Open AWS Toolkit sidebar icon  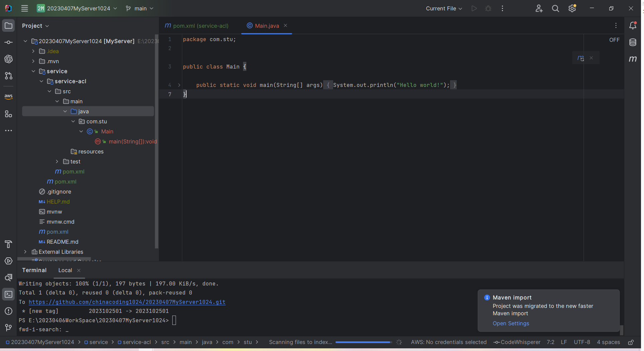(9, 96)
